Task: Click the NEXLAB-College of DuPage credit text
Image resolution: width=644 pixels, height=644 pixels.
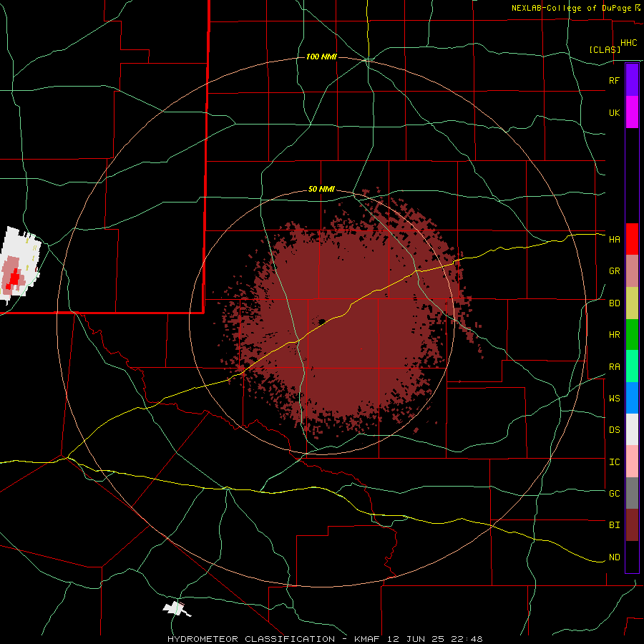Action: 572,8
